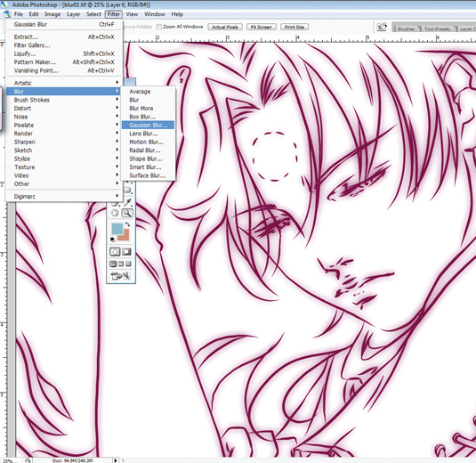Open Filter Gallery...
This screenshot has height=463, width=476.
[64, 45]
